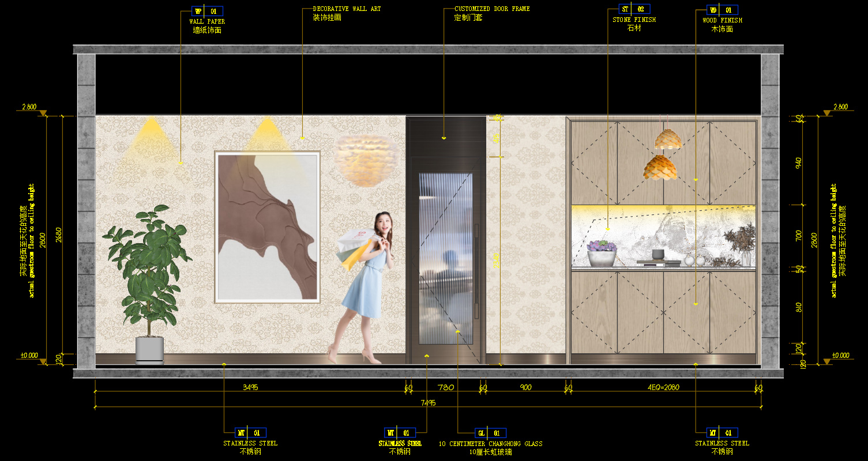Click the 10 CENTIMETER CHANGHONG GLASS label
868x461 pixels.
[x=490, y=444]
